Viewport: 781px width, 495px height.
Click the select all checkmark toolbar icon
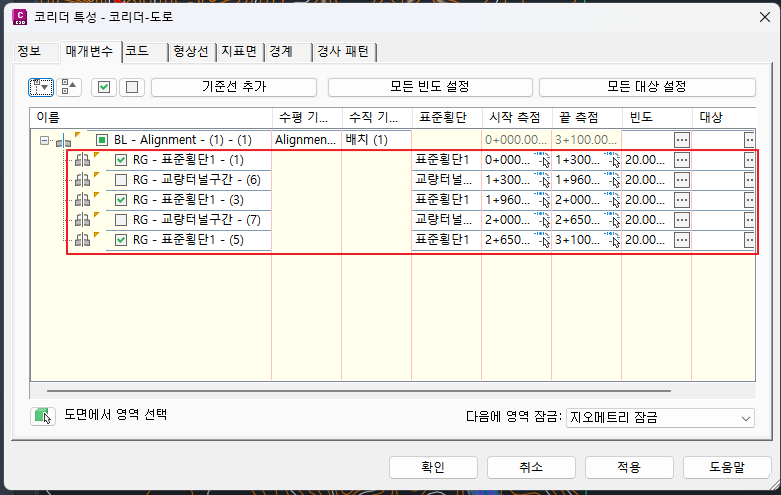point(102,87)
